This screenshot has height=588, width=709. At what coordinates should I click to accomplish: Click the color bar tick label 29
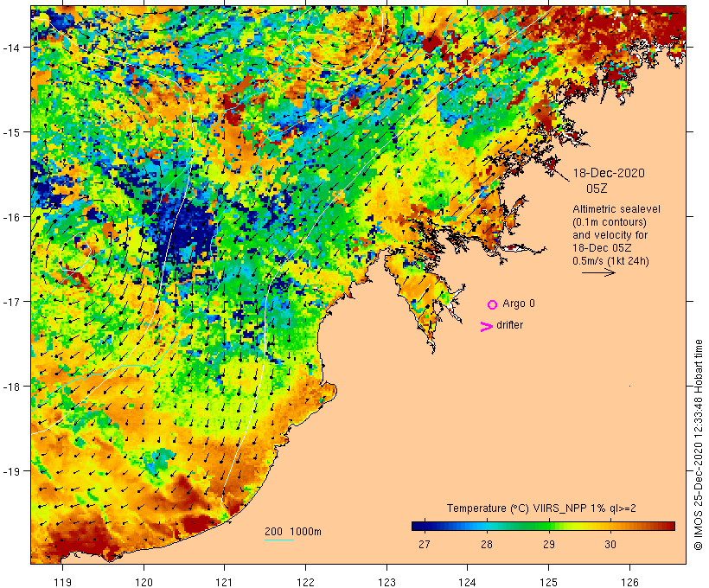click(548, 545)
